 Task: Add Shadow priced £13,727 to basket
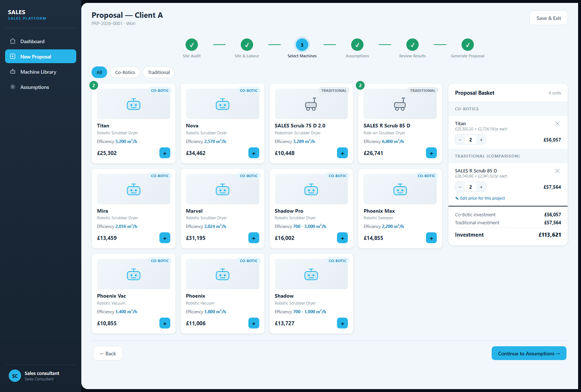(x=342, y=323)
